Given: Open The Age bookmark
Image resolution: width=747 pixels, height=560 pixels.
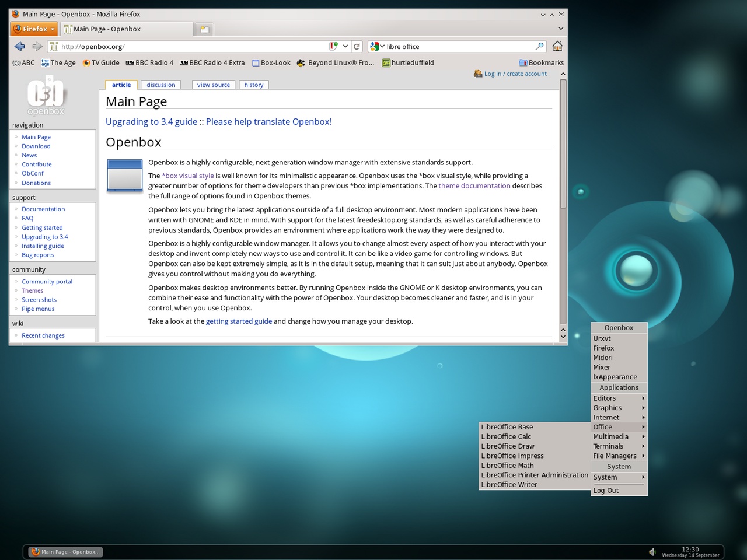Looking at the screenshot, I should (x=58, y=62).
